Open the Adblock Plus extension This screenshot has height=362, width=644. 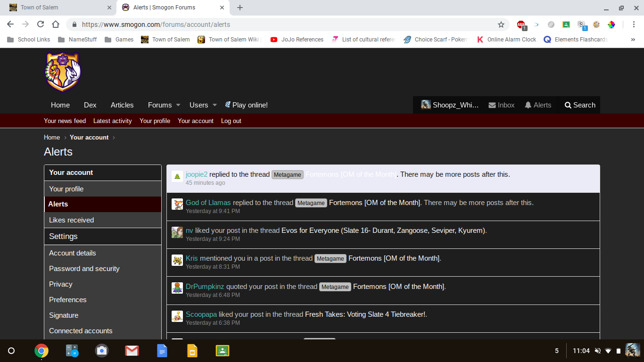click(521, 25)
